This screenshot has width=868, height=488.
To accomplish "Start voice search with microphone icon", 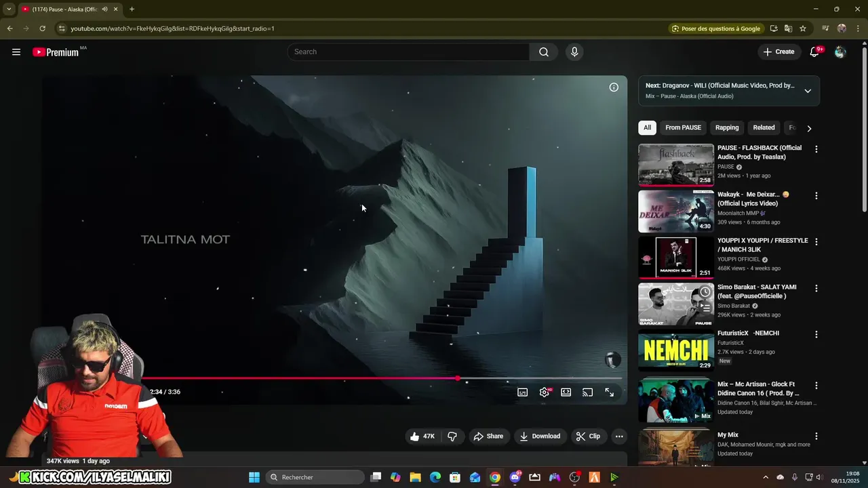I will pyautogui.click(x=574, y=52).
